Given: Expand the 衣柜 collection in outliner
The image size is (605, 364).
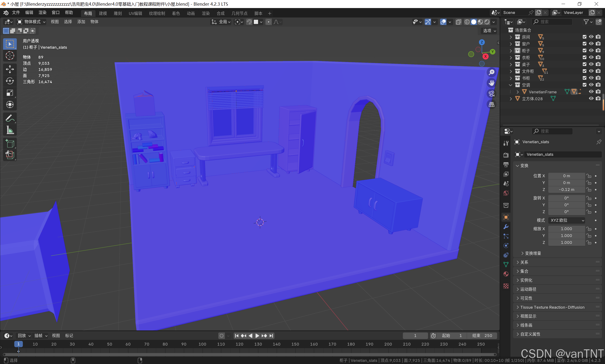Looking at the screenshot, I should click(510, 58).
